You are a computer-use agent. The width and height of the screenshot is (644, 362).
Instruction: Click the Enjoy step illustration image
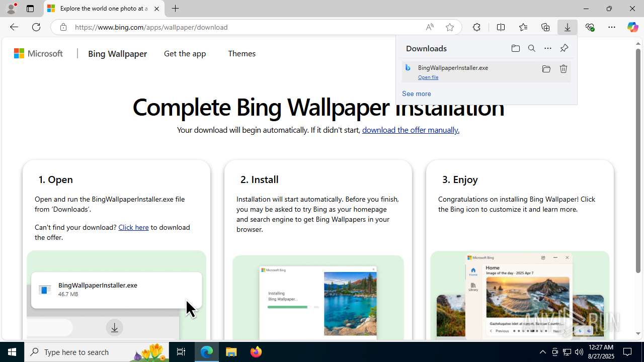coord(520,295)
